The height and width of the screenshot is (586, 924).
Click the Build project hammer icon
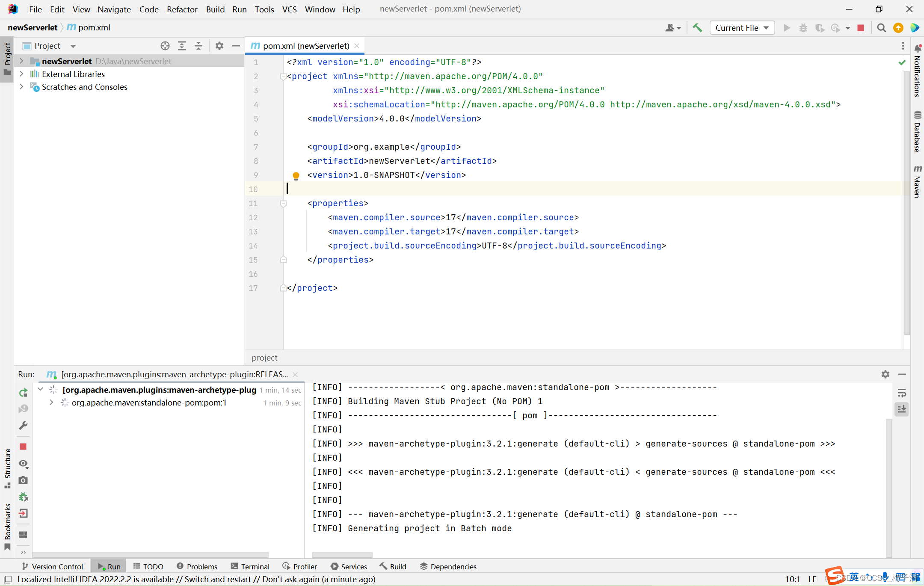click(697, 28)
